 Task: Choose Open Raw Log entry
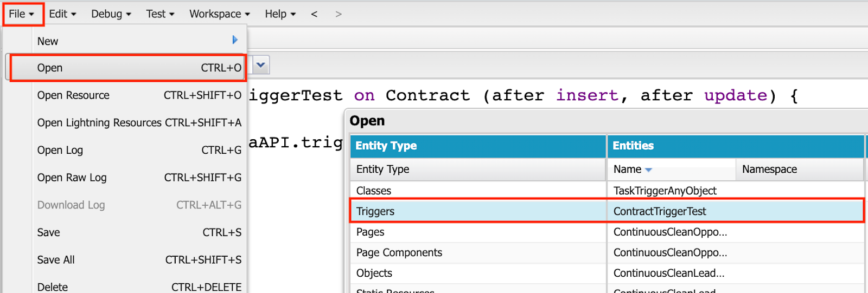pyautogui.click(x=72, y=178)
